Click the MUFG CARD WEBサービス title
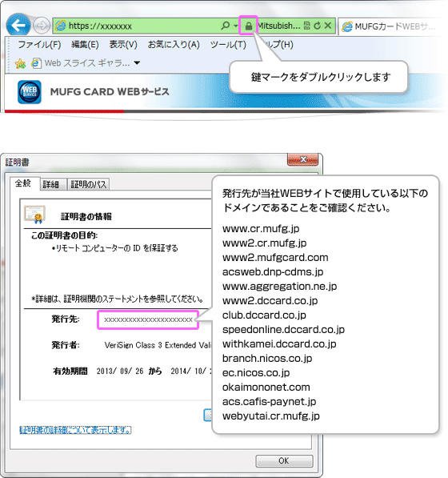This screenshot has height=478, width=448. click(x=110, y=92)
